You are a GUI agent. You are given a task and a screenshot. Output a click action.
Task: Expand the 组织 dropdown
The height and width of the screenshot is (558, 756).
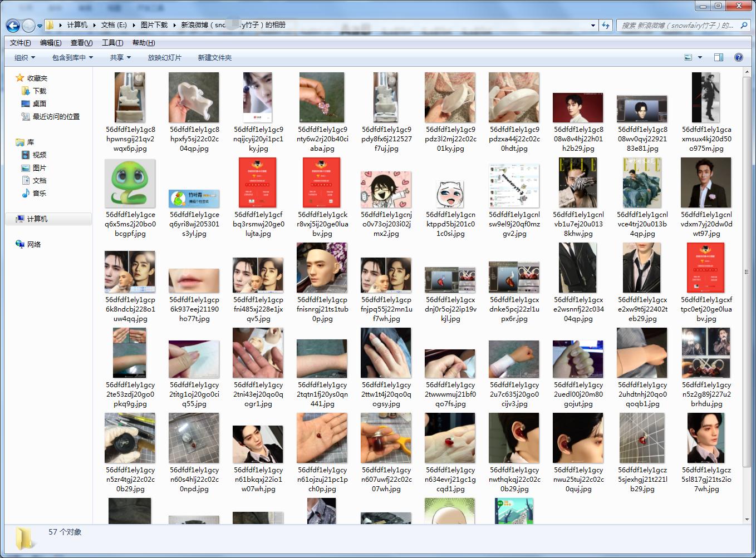click(24, 57)
